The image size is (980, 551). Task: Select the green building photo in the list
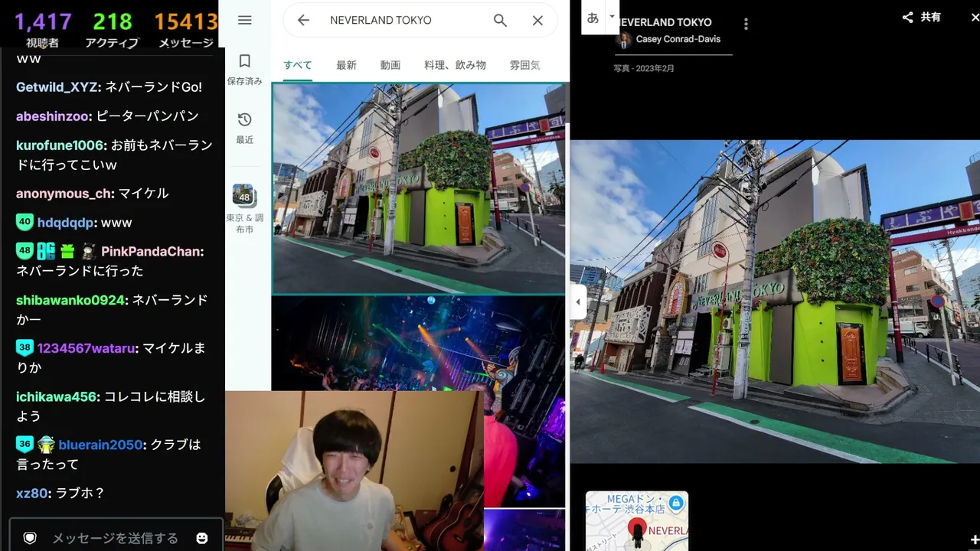pos(419,188)
